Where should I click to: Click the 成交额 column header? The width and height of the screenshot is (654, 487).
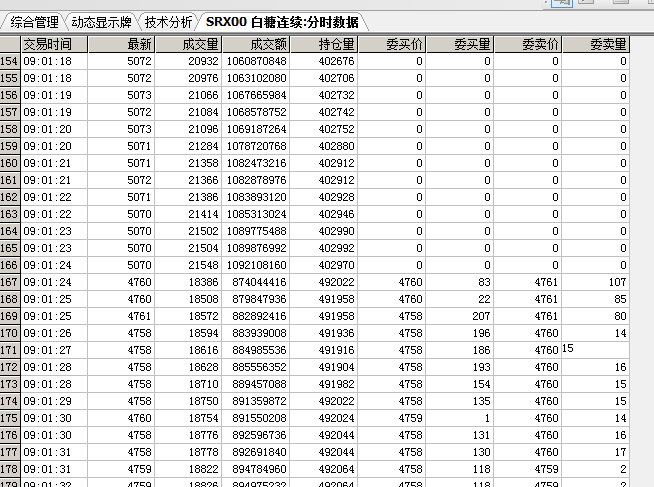(256, 44)
